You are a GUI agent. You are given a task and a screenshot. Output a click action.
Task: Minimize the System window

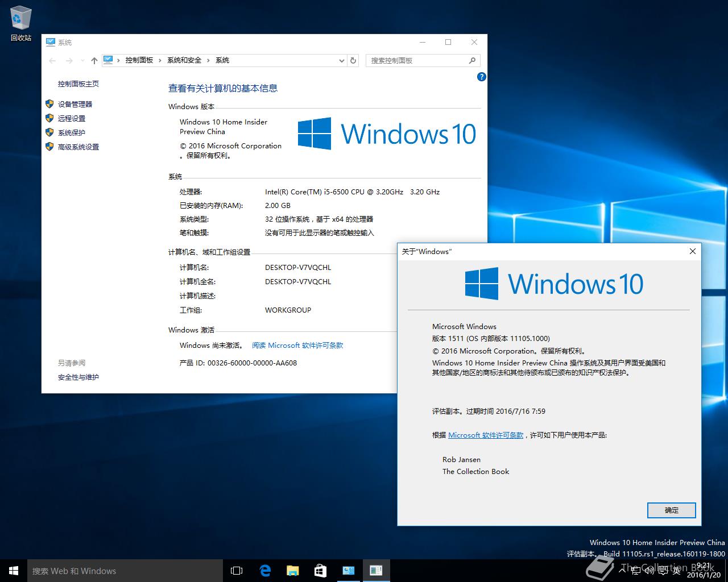423,42
